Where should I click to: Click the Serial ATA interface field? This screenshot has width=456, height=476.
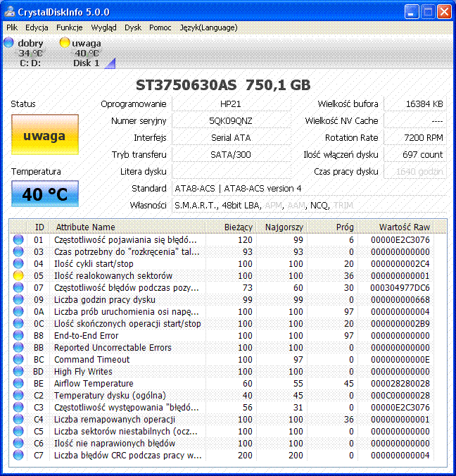click(x=231, y=137)
